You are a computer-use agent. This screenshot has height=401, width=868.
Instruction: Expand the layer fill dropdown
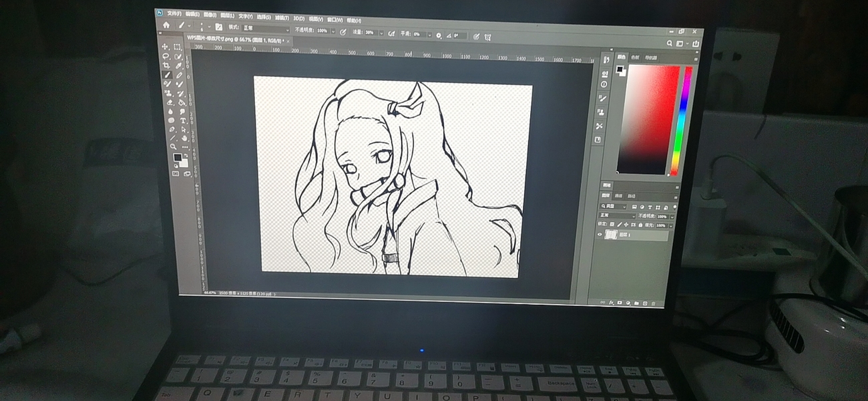671,226
